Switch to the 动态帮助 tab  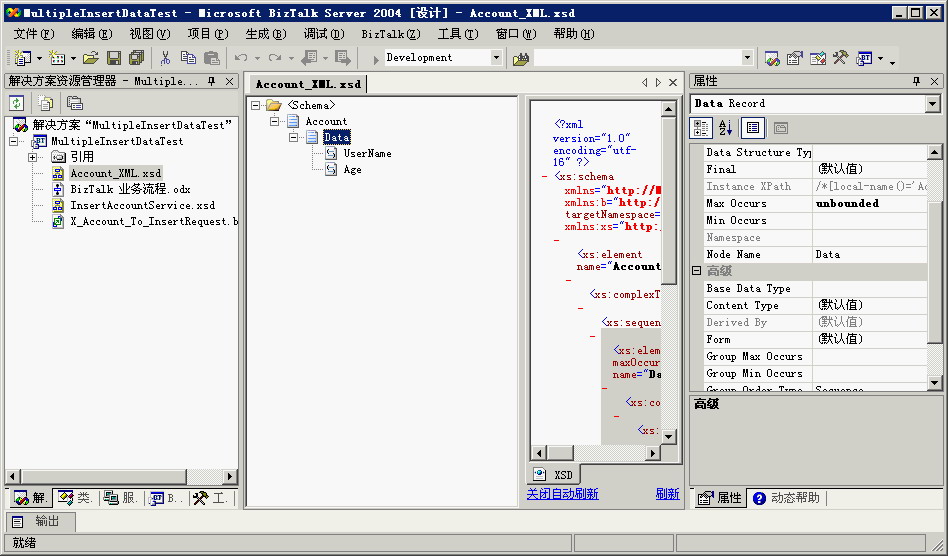click(x=786, y=498)
